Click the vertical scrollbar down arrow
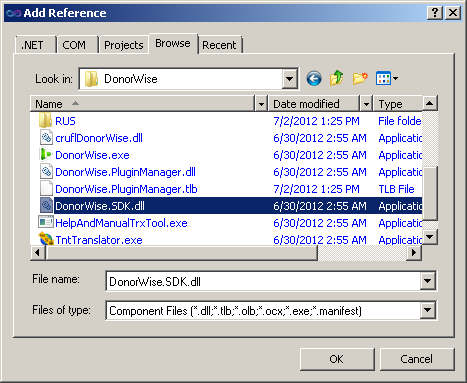 coord(430,237)
